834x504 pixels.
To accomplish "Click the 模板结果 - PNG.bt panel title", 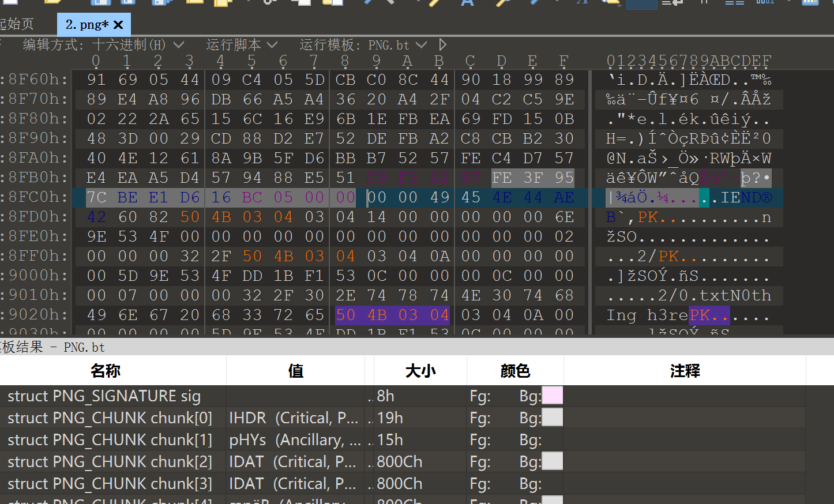I will coord(52,347).
